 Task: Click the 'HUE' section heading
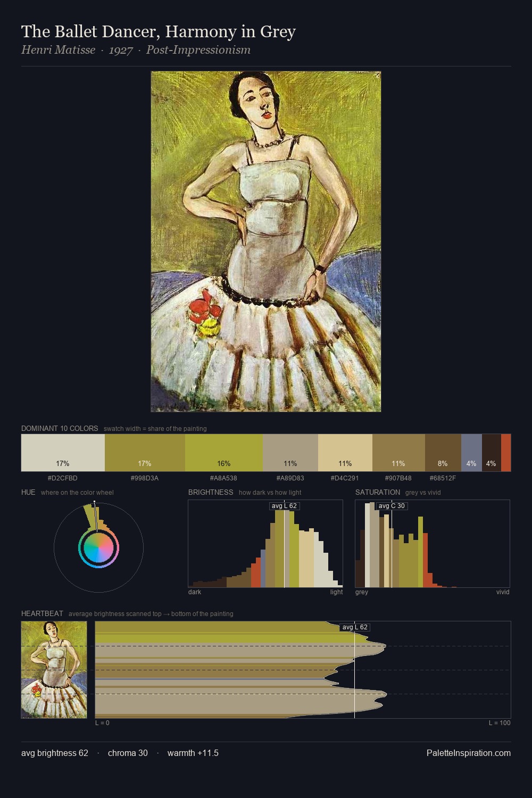[28, 492]
